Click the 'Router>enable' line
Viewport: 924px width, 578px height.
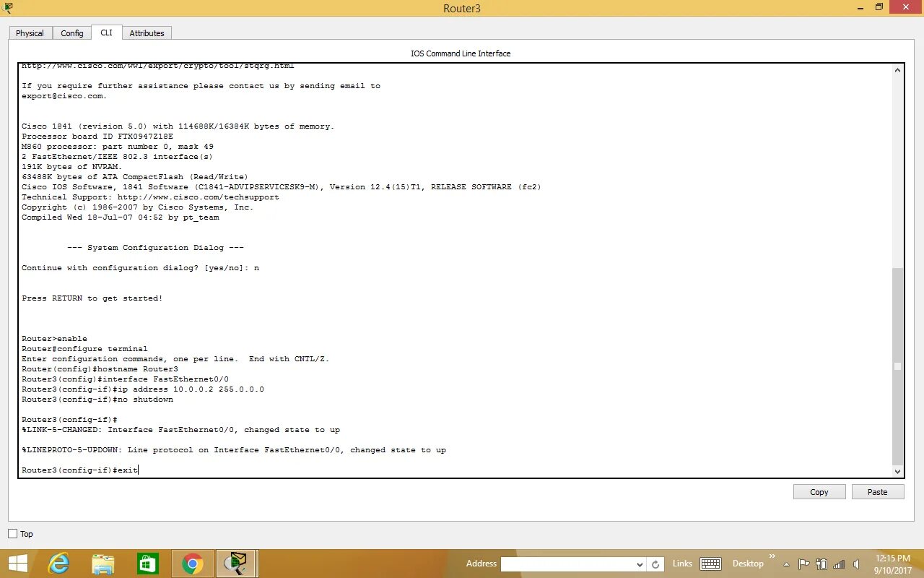pos(54,339)
